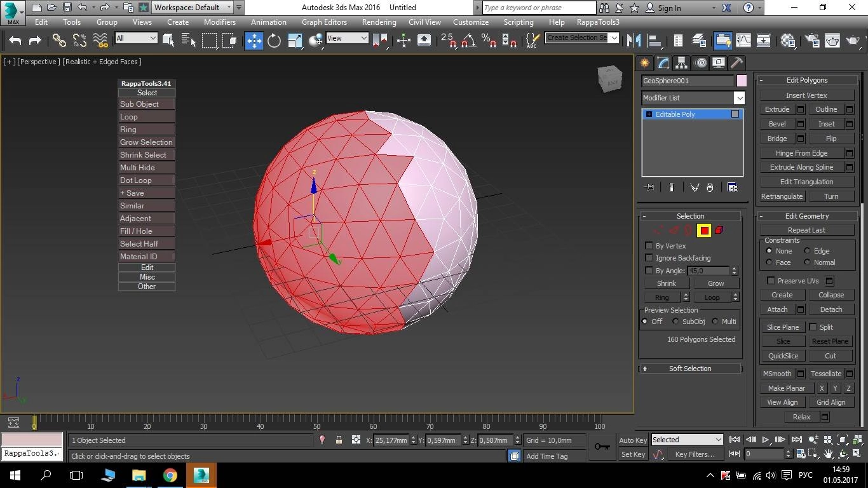Enable the Preserve UVs checkbox
868x488 pixels.
point(771,281)
